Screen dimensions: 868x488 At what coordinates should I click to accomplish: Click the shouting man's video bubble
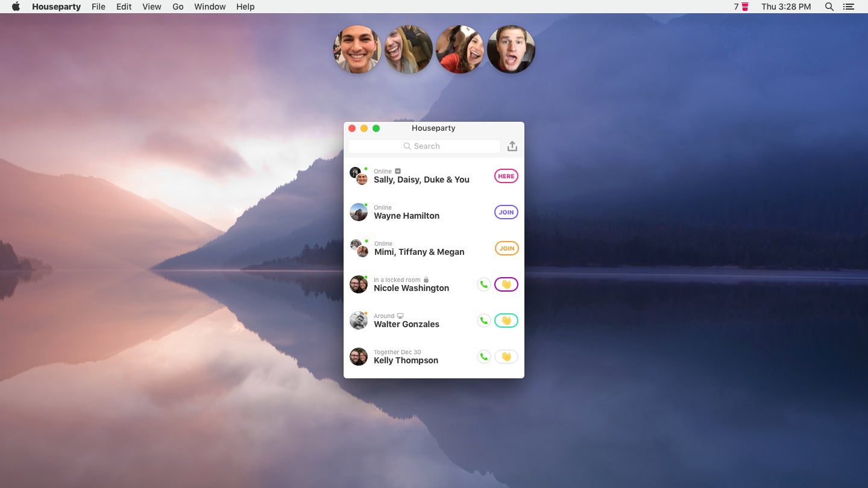tap(511, 49)
